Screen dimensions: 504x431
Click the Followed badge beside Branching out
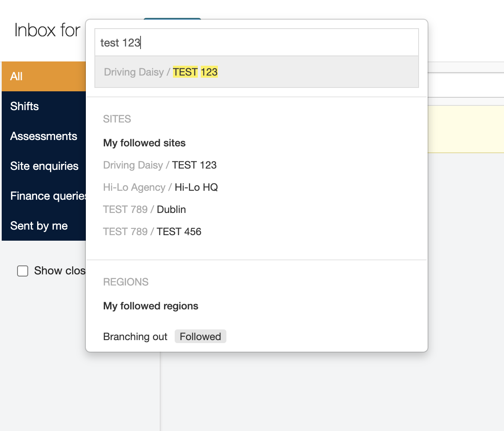(x=200, y=337)
